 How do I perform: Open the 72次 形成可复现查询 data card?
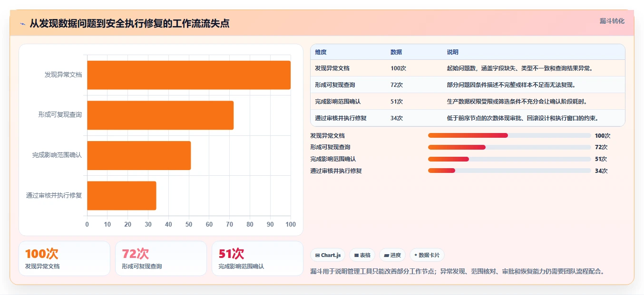point(161,258)
